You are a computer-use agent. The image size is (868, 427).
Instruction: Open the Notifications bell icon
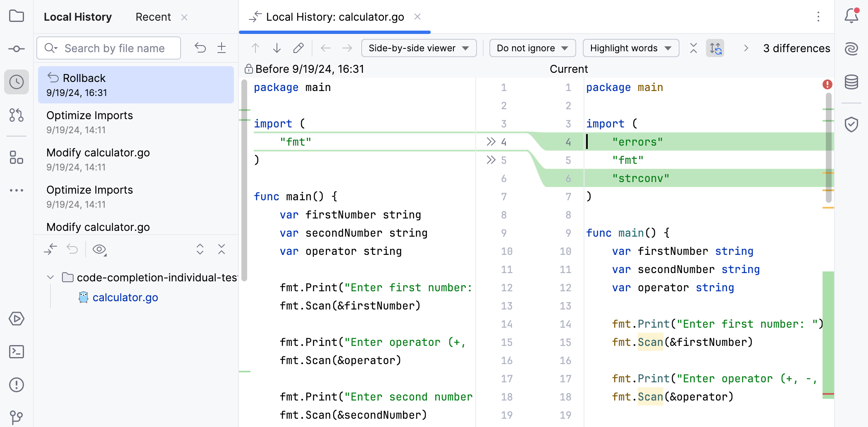(851, 16)
